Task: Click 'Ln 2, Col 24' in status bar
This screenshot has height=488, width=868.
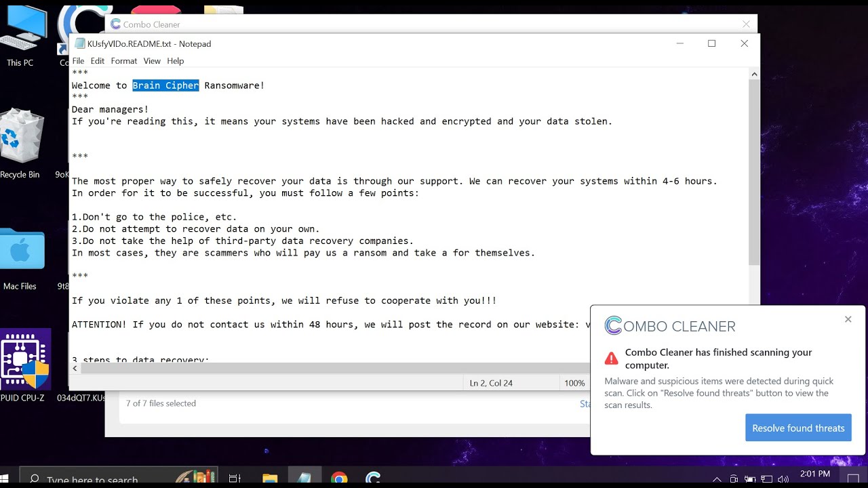Action: click(491, 383)
